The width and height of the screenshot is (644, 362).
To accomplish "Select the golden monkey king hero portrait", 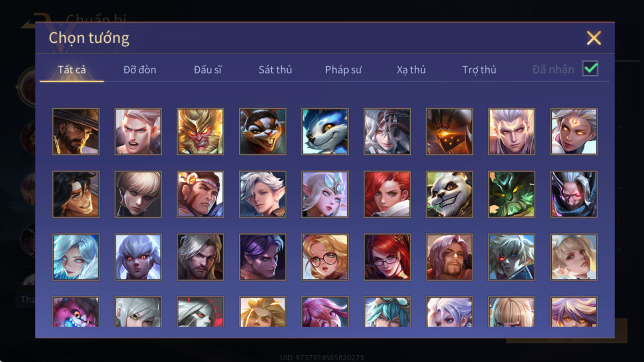I will point(200,132).
